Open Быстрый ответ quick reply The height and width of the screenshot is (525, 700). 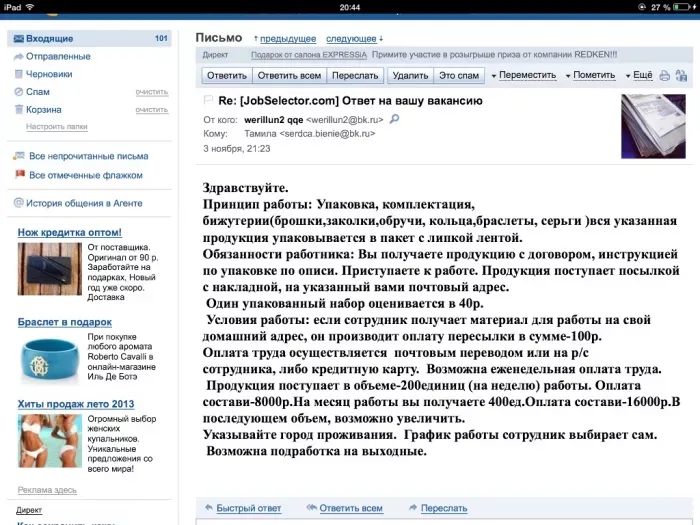click(x=249, y=508)
